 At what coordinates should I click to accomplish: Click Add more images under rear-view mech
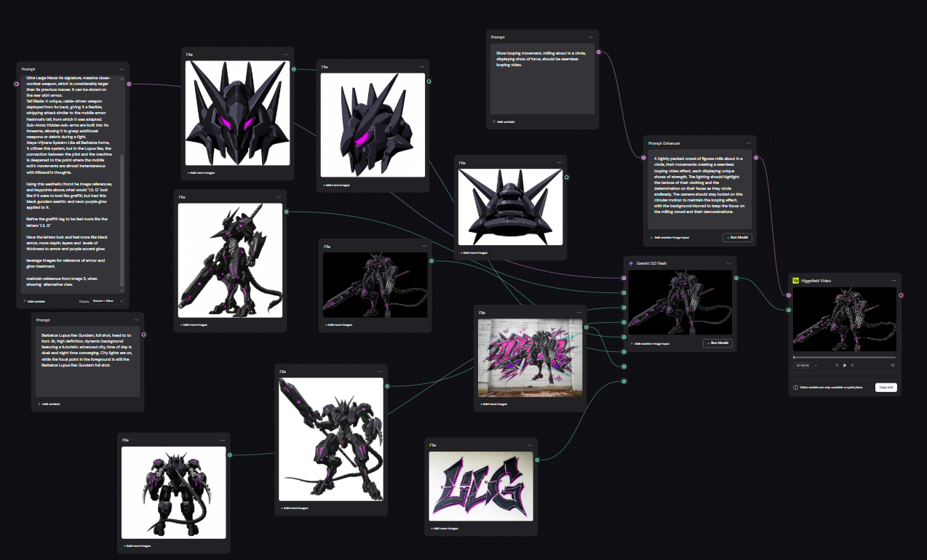click(137, 545)
